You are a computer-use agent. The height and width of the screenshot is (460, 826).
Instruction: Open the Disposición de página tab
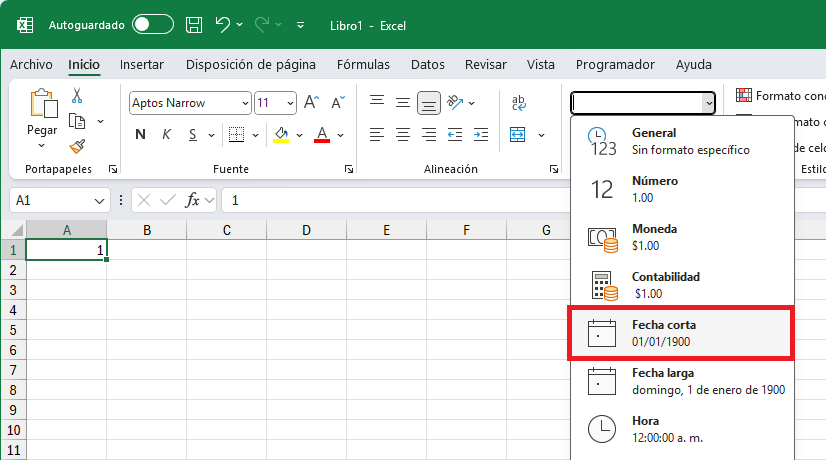pos(251,64)
